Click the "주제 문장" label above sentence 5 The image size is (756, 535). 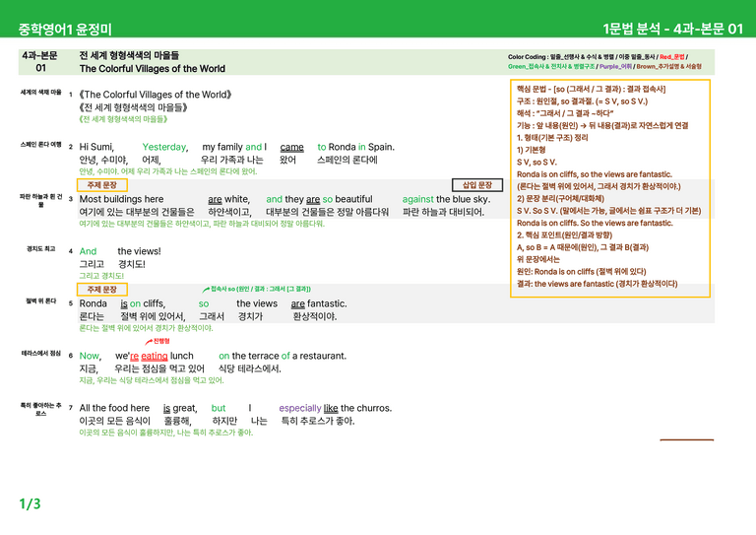[101, 290]
